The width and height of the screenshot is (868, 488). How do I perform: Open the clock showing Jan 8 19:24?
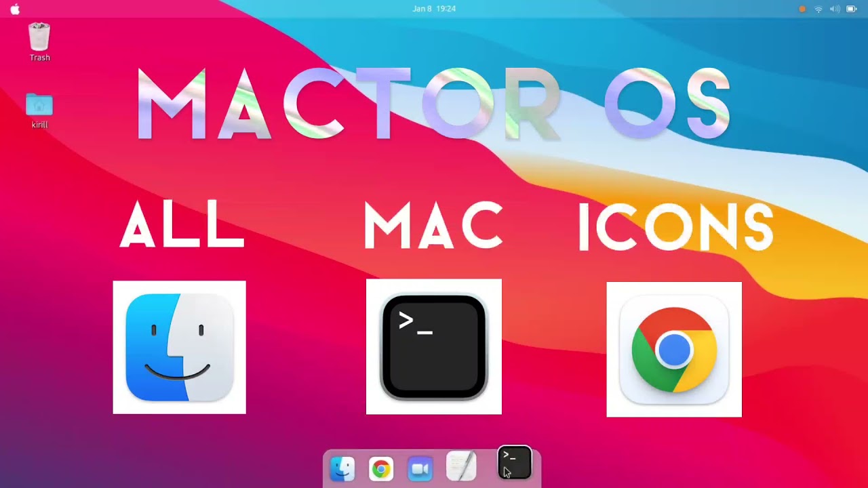434,9
